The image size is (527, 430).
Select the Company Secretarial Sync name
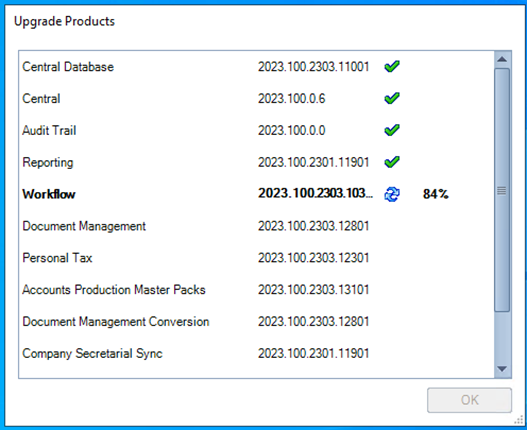click(92, 354)
